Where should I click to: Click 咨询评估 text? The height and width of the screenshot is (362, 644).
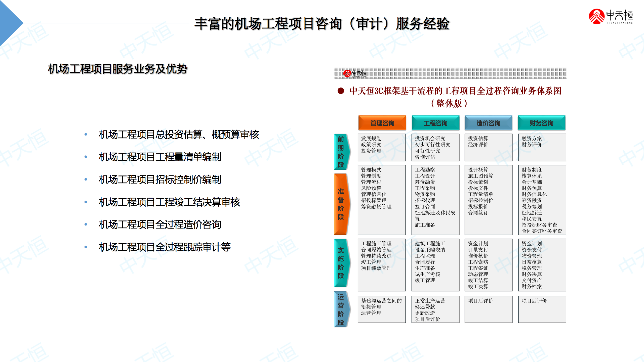tap(425, 157)
